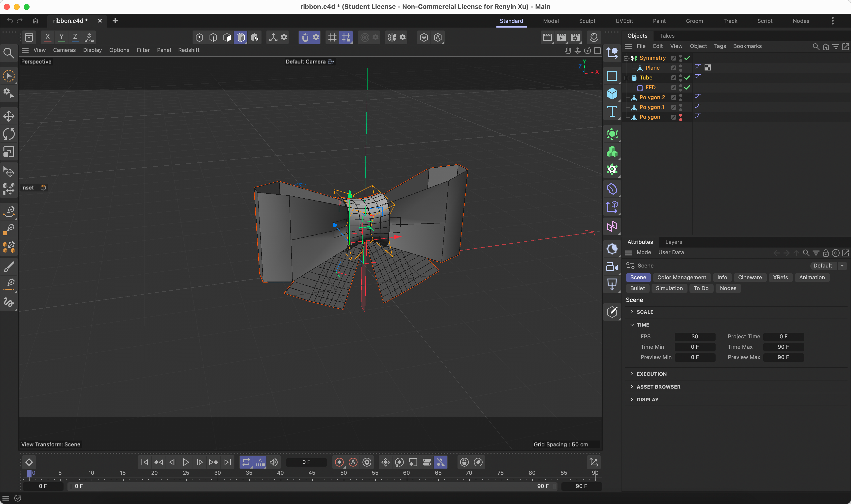Screen dimensions: 851x504
Task: Click the FPS input field
Action: (x=694, y=337)
